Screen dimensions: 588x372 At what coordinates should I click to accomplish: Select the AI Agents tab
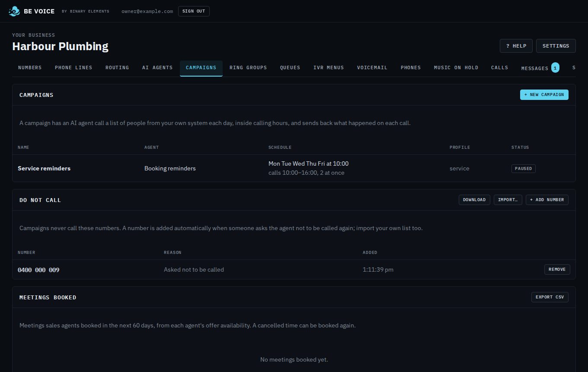coord(157,68)
